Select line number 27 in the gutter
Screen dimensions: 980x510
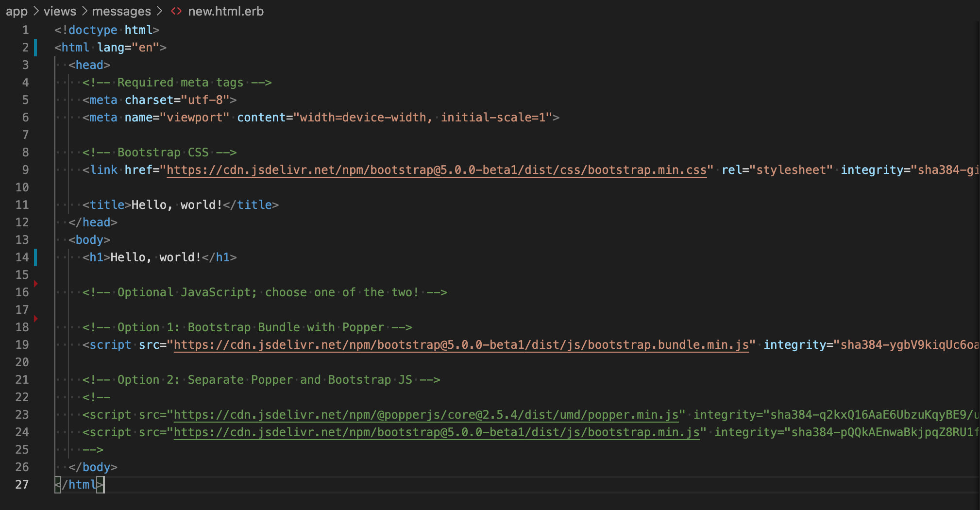(22, 484)
